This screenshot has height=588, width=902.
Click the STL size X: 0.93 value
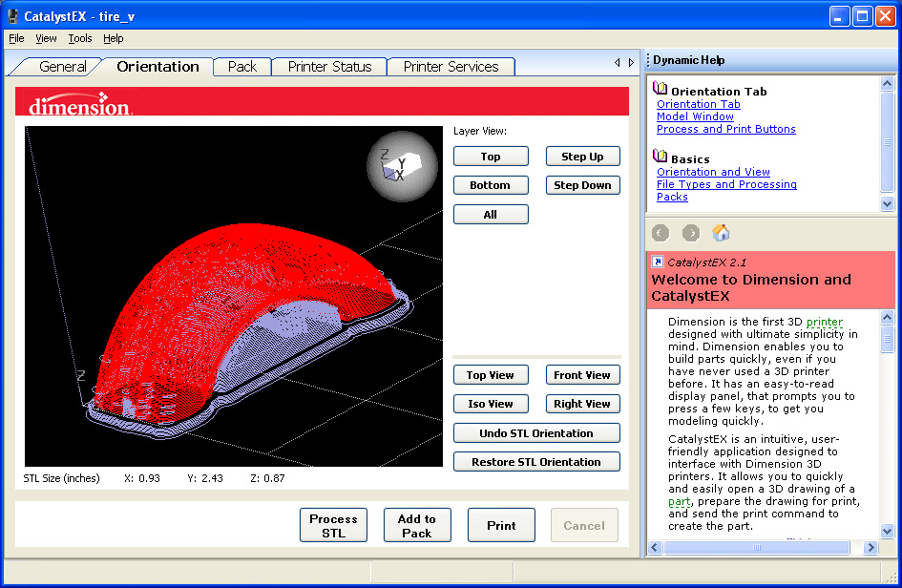142,478
